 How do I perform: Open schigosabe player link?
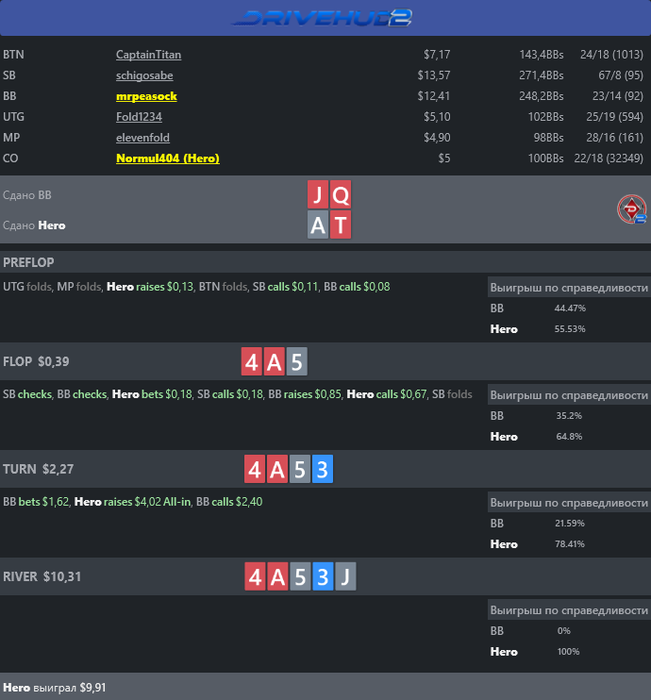click(x=145, y=75)
